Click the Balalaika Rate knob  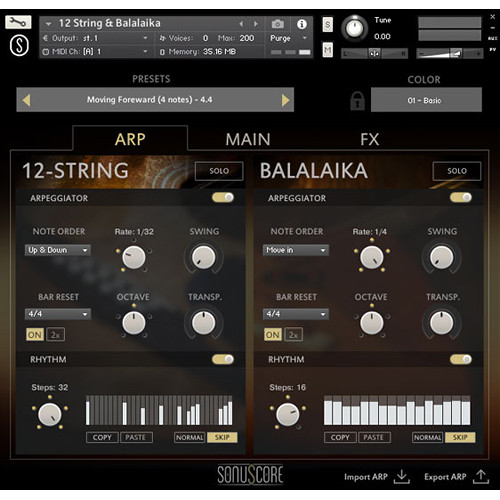(372, 257)
